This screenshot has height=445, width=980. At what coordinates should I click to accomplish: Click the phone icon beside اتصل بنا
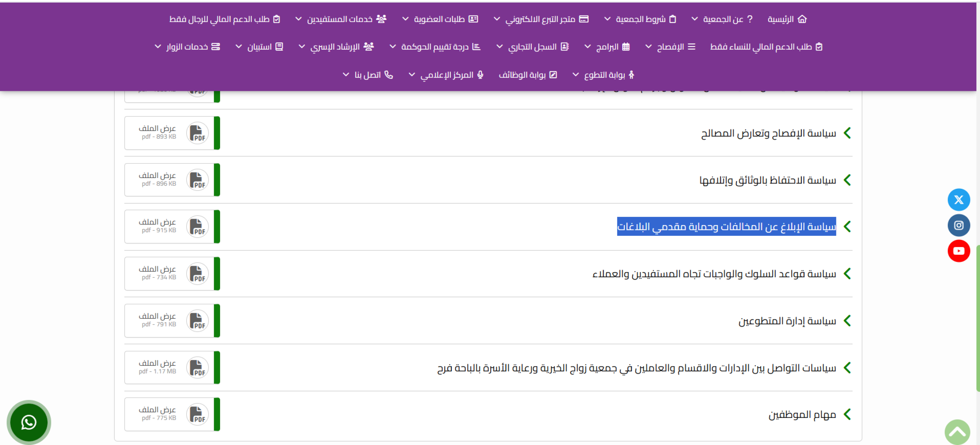tap(389, 75)
